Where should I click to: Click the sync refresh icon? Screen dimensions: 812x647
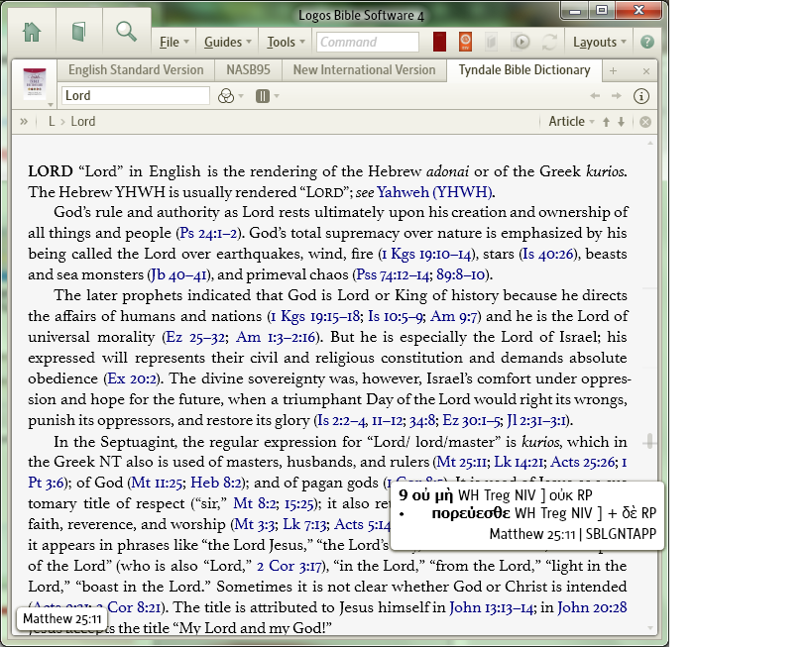549,42
